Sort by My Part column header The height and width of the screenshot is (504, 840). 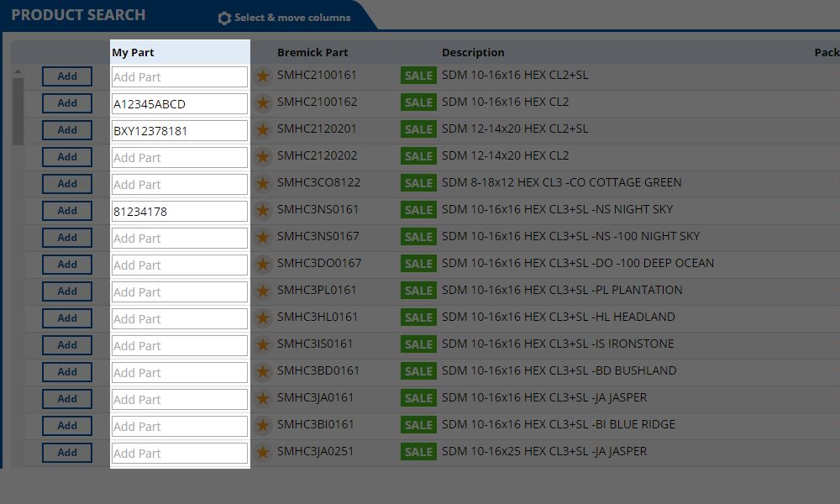(134, 52)
